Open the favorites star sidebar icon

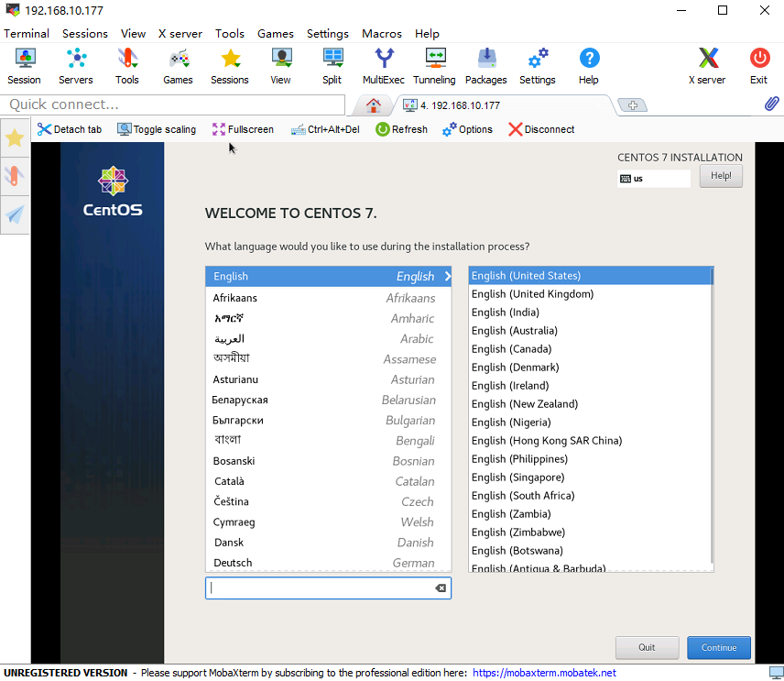[x=15, y=137]
